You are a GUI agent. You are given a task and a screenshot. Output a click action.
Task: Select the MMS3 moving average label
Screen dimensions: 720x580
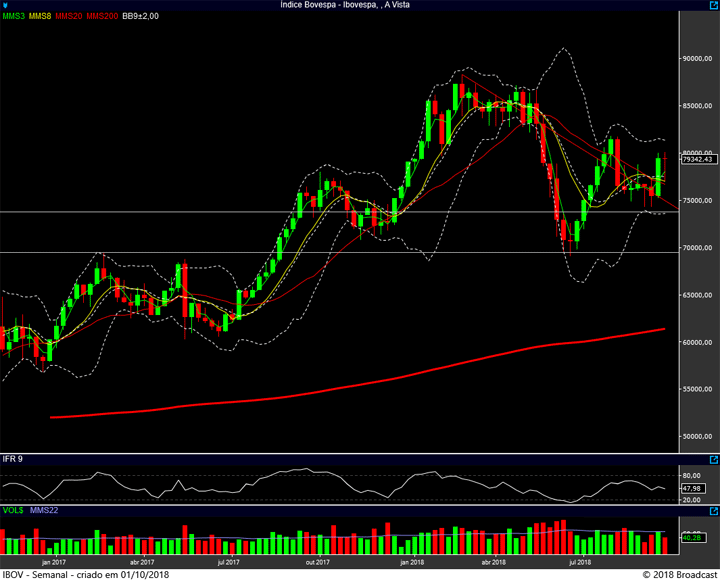coord(14,16)
